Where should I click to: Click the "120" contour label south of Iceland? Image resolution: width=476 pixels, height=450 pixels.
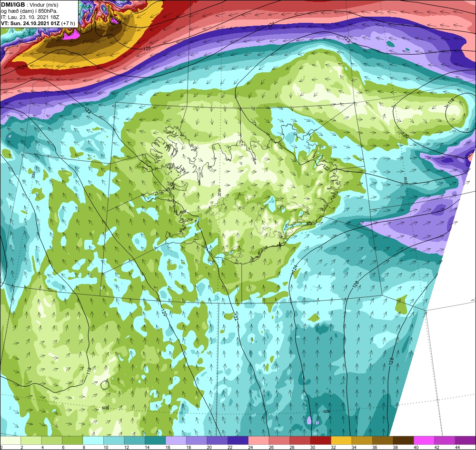164,313
